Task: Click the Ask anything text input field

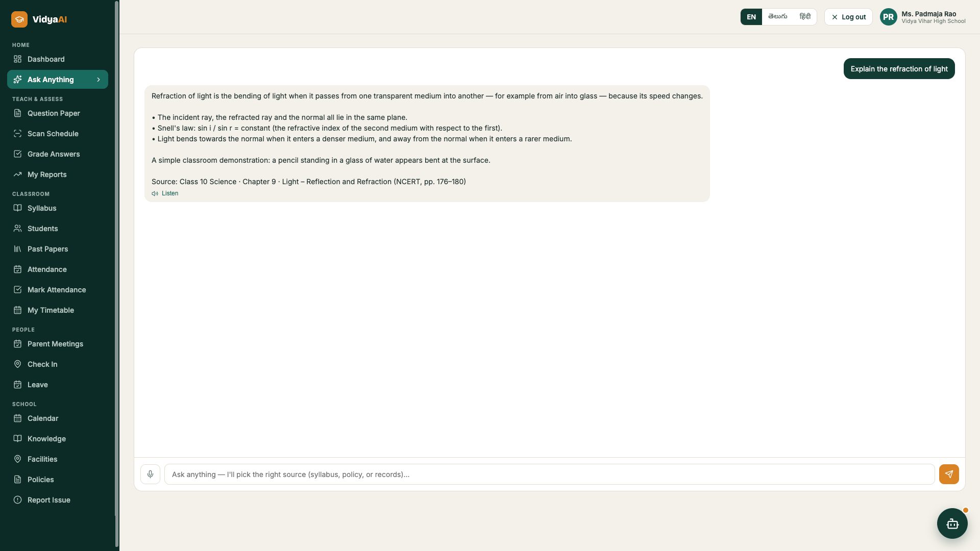Action: click(x=549, y=474)
